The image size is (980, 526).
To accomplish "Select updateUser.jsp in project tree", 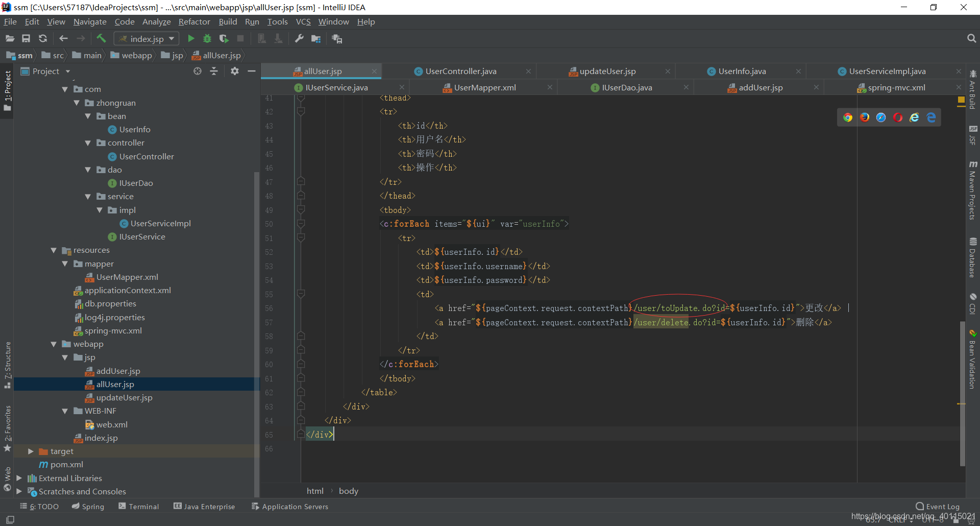I will (125, 398).
